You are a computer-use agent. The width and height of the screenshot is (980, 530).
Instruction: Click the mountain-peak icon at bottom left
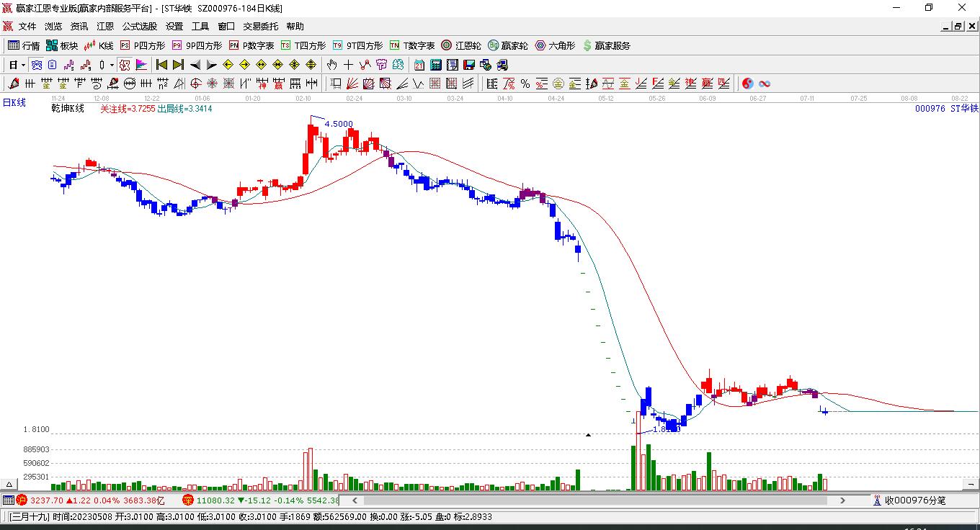[x=10, y=484]
